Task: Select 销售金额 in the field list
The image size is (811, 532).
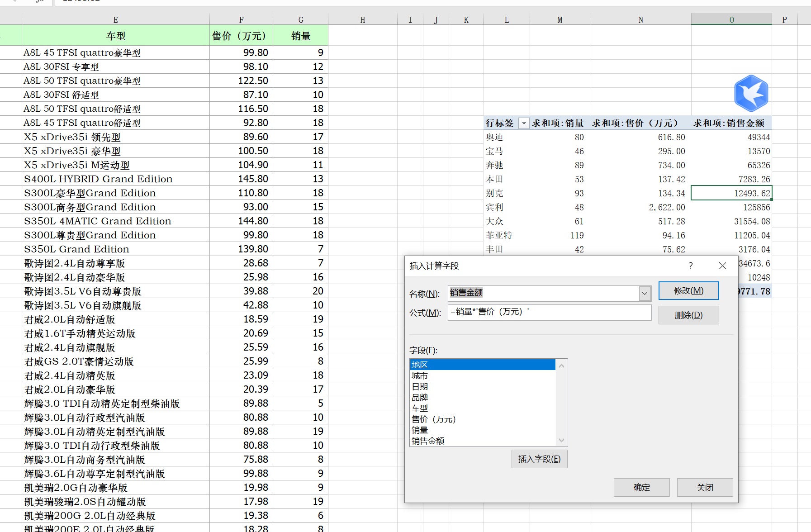Action: point(483,441)
